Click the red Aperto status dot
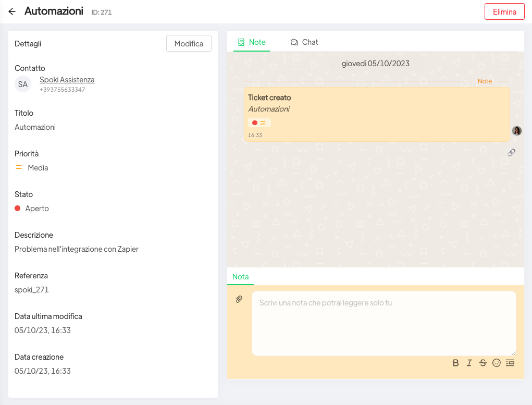This screenshot has height=405, width=532. (18, 208)
